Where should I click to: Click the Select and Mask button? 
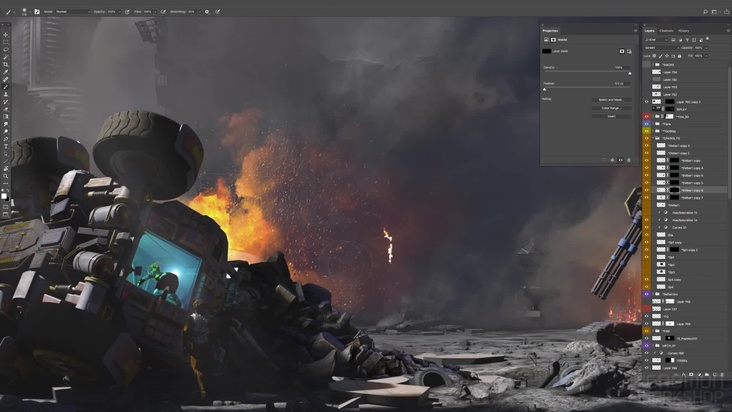coord(612,100)
